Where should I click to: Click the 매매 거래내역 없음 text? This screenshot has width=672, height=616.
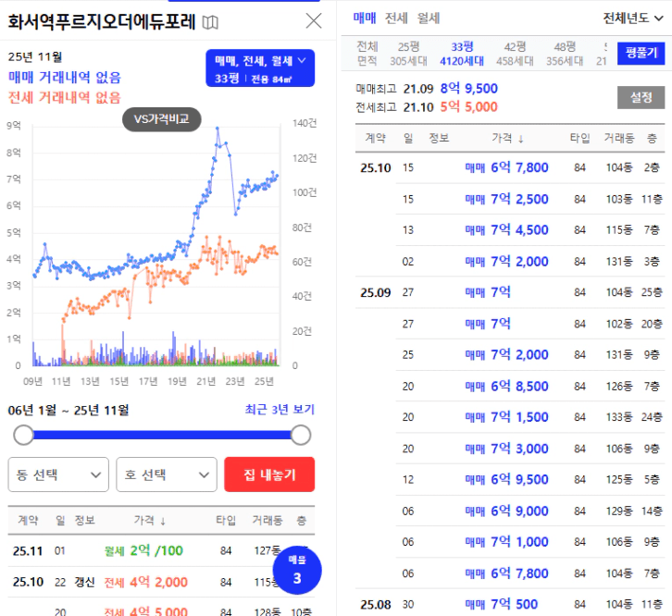65,78
